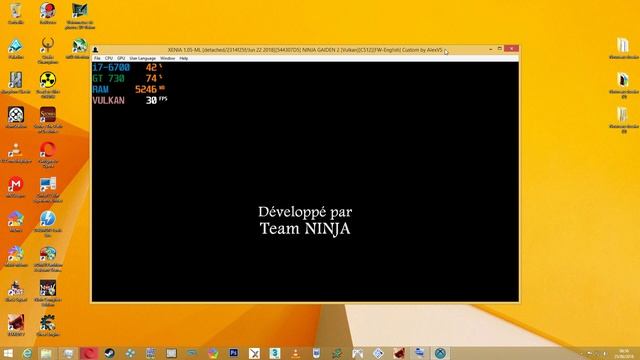Image resolution: width=640 pixels, height=360 pixels.
Task: Click the GT 730 GPU overlay label
Action: click(109, 78)
